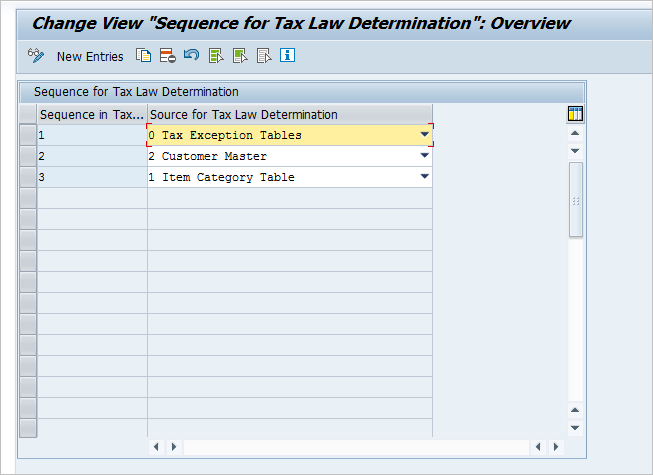Click the Copy As icon
This screenshot has width=653, height=475.
(144, 55)
